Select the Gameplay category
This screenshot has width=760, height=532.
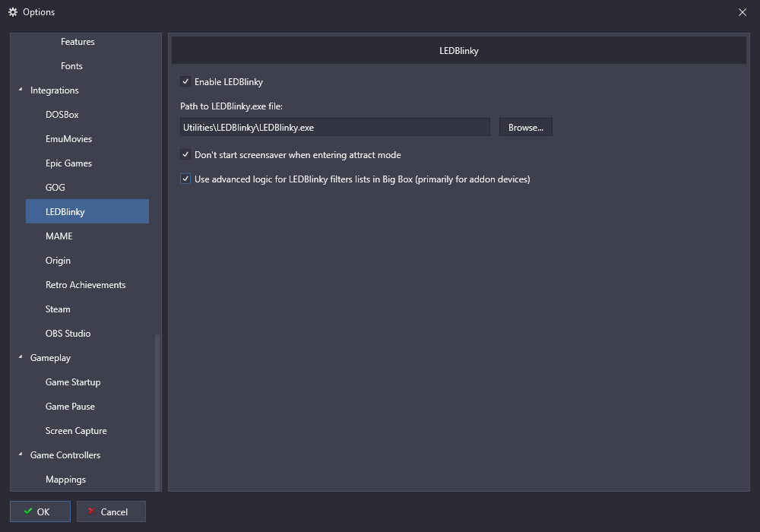(50, 358)
